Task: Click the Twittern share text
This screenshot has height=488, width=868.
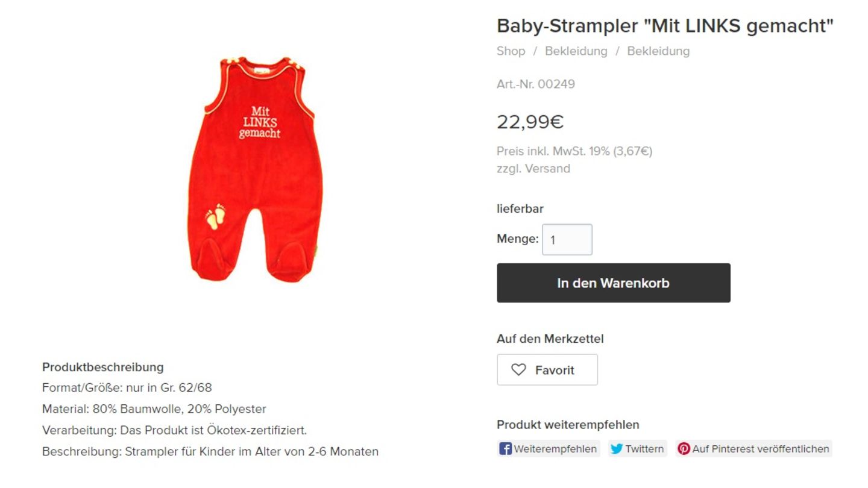Action: [x=644, y=449]
